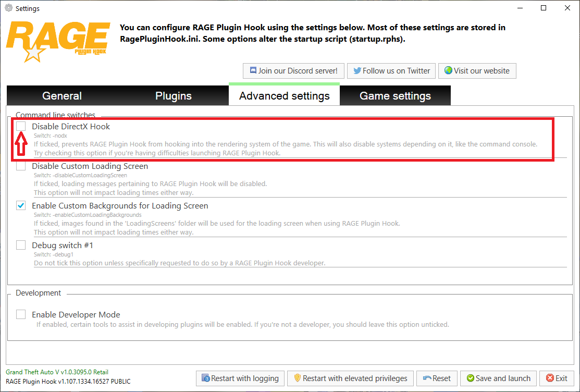Click the Switch: -nodx text
580x392 pixels.
coord(51,136)
